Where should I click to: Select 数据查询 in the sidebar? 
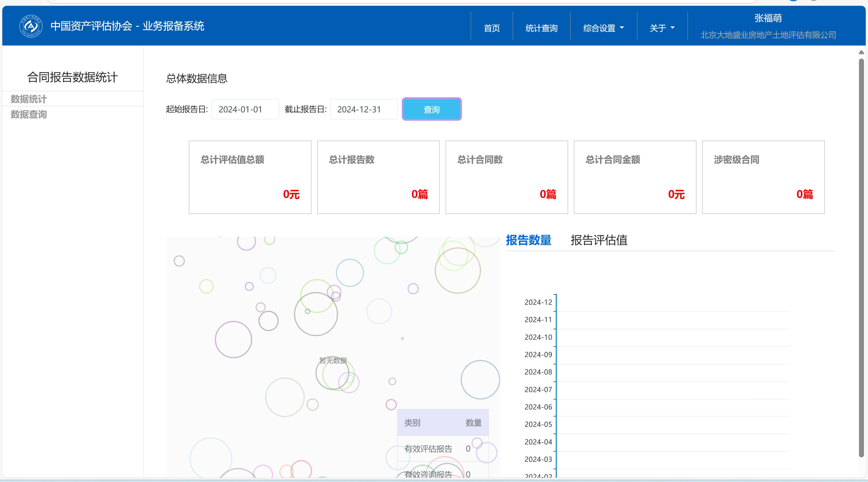(29, 114)
